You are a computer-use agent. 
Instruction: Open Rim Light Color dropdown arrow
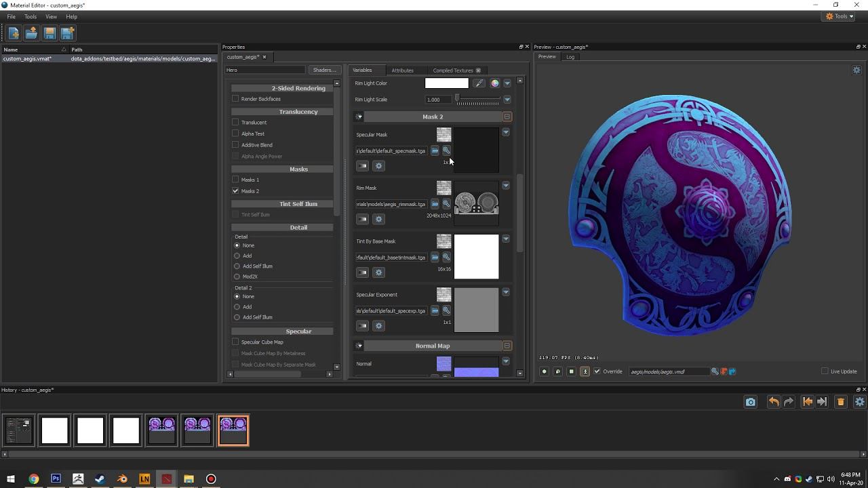point(507,83)
